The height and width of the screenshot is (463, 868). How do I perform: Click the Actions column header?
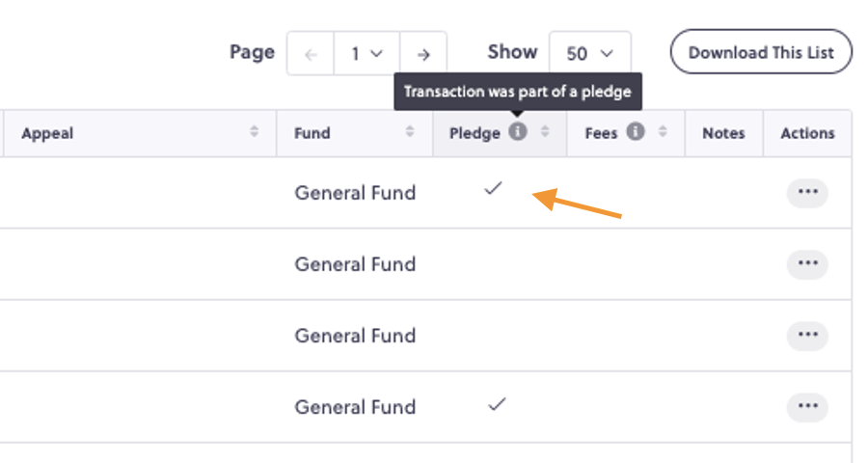[807, 133]
